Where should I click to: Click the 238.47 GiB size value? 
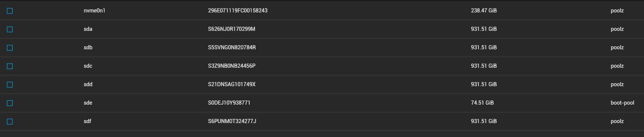pyautogui.click(x=484, y=11)
